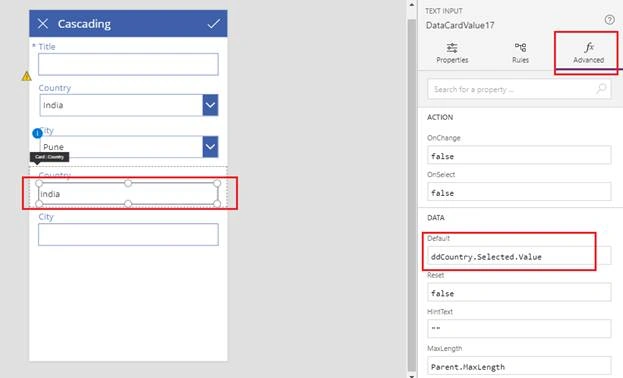Screen dimensions: 623x378
Task: Click the Card : Country tooltip label
Action: pos(49,157)
